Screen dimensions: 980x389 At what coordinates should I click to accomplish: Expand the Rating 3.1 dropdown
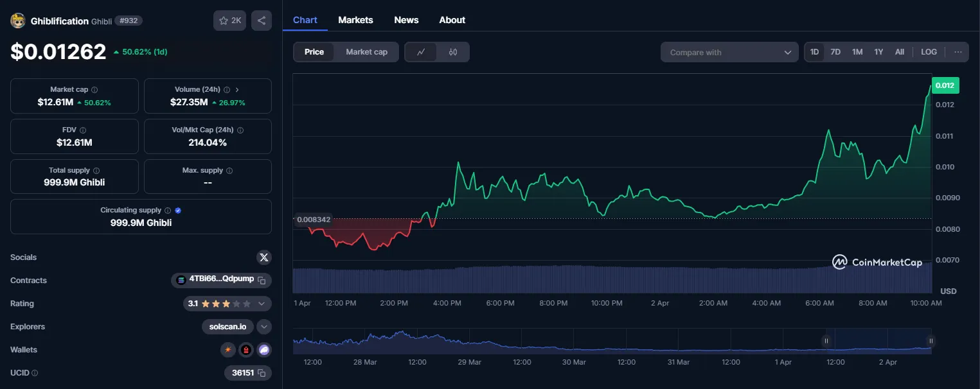click(262, 304)
